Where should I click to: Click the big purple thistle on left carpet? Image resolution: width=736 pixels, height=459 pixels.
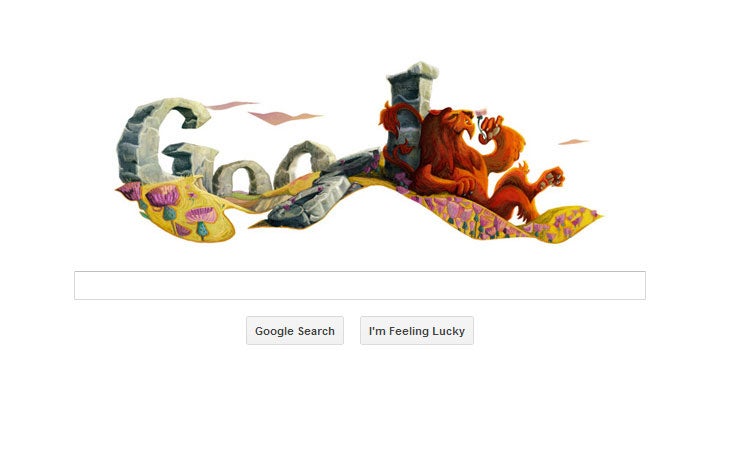163,197
